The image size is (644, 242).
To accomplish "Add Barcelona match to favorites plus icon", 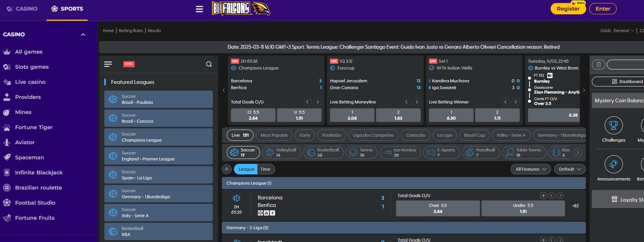I will (543, 196).
